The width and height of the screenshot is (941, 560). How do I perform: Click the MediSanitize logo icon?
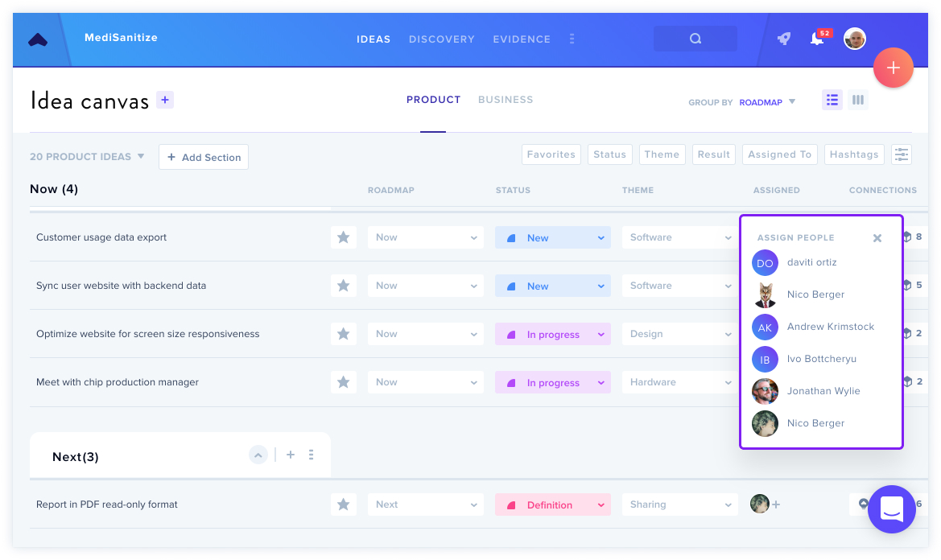coord(38,39)
